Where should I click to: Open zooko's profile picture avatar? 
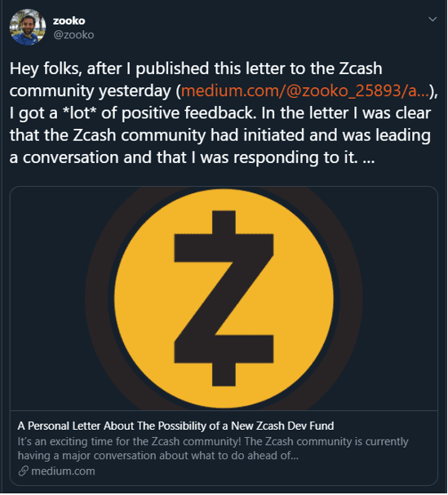click(28, 28)
